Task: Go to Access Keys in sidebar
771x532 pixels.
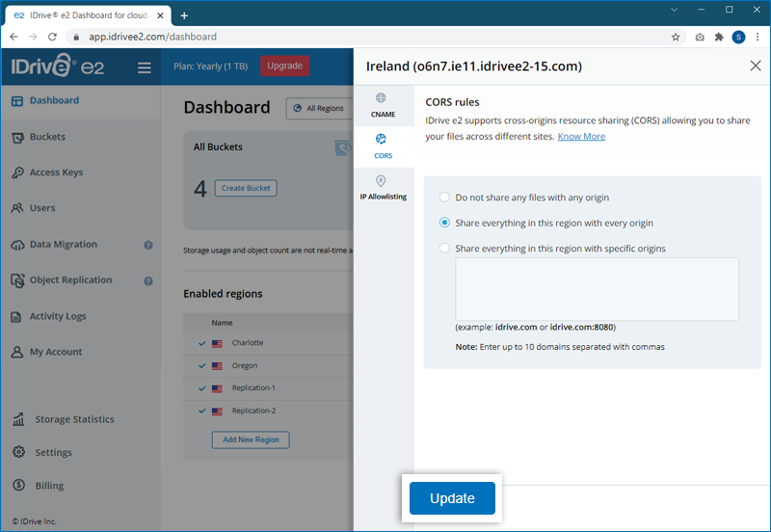Action: [x=56, y=173]
